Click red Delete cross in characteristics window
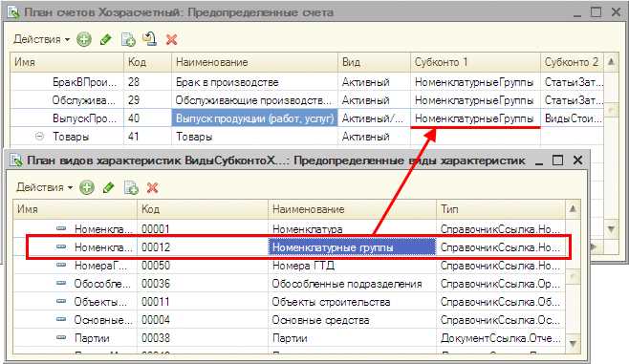 click(152, 187)
